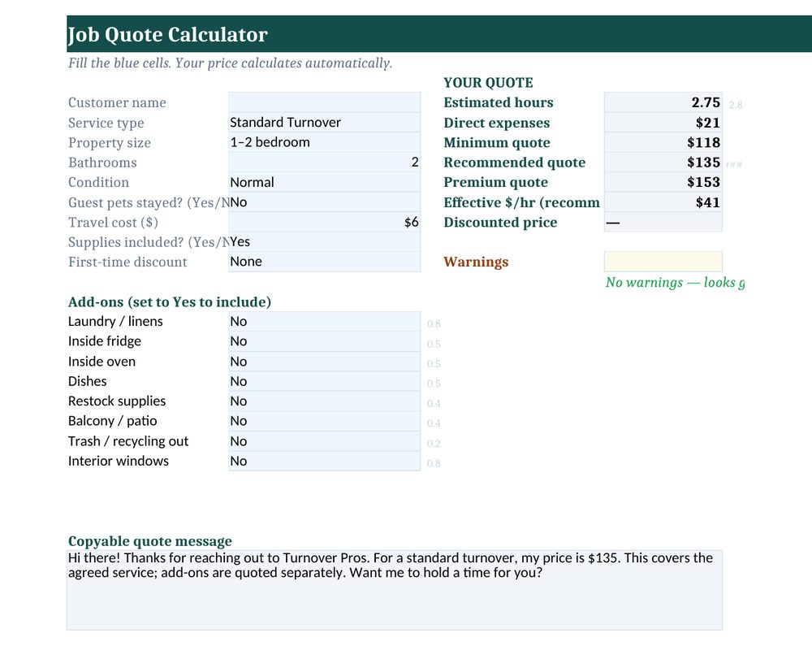Click the No warnings message text
Viewport: 812px width, 646px height.
676,282
